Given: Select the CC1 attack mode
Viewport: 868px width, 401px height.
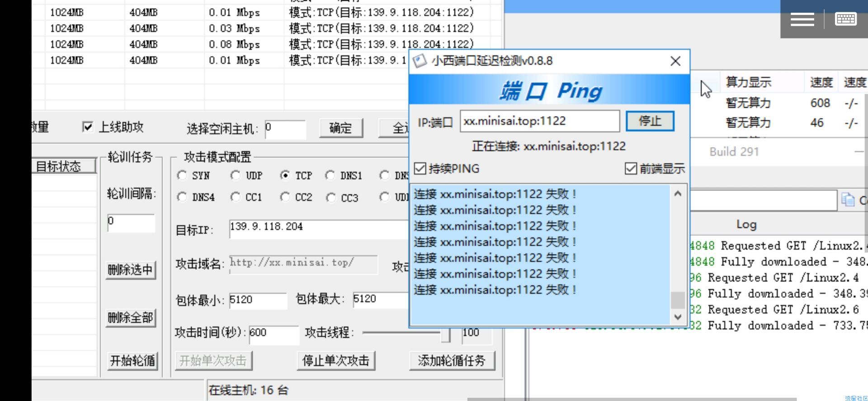Looking at the screenshot, I should pyautogui.click(x=235, y=197).
